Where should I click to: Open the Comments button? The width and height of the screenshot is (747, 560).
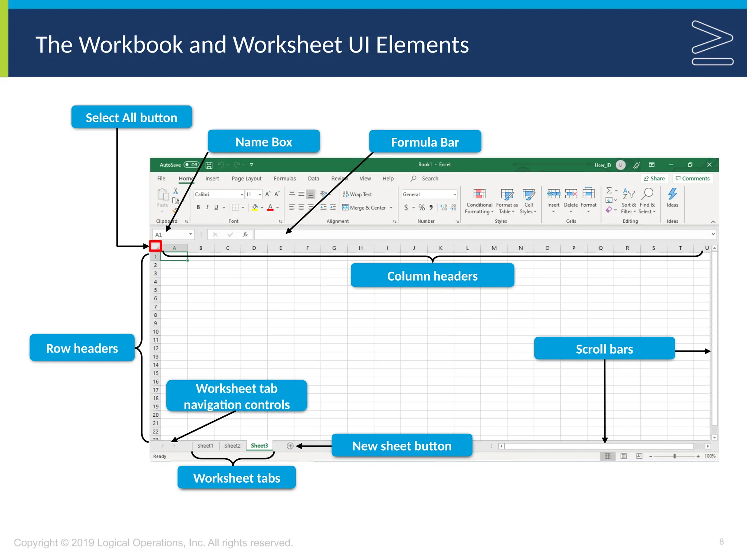693,178
